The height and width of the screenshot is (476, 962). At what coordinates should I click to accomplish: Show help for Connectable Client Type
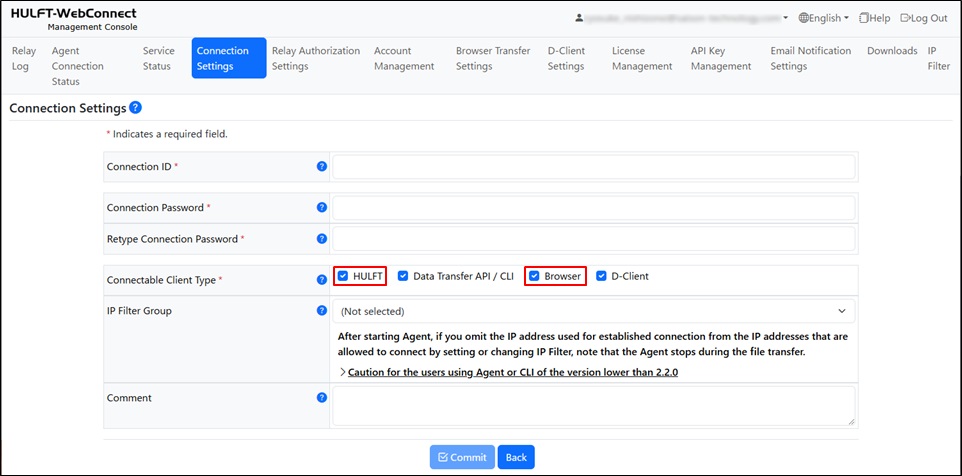(321, 280)
